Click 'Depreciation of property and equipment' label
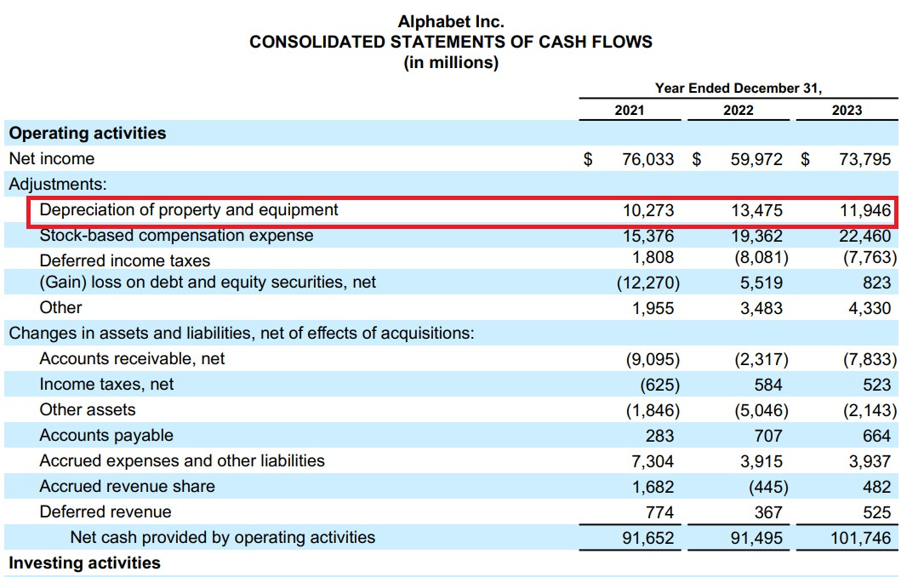924x577 pixels. tap(189, 210)
